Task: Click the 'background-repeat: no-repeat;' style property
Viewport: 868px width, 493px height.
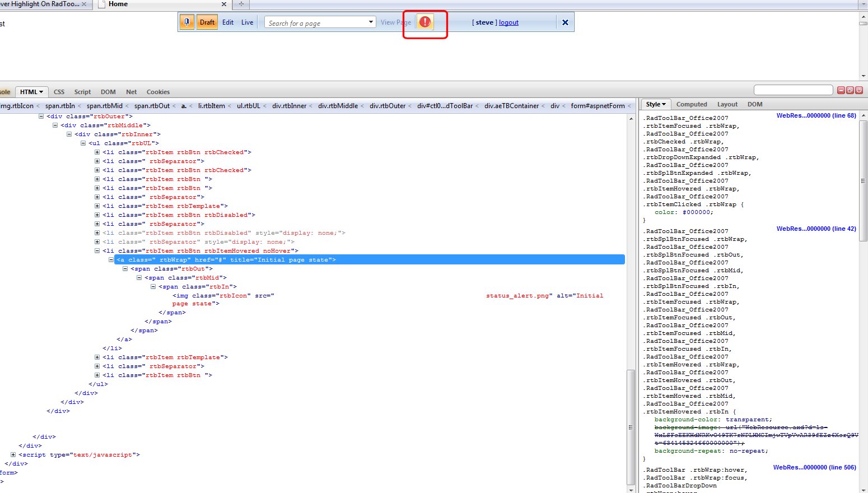Action: click(x=711, y=451)
